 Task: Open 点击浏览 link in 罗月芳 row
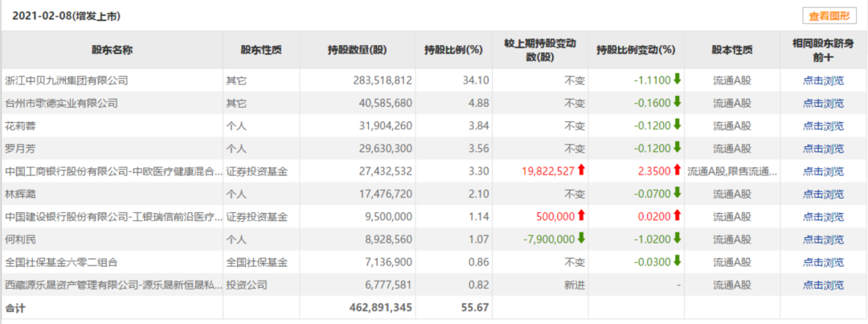pos(823,149)
